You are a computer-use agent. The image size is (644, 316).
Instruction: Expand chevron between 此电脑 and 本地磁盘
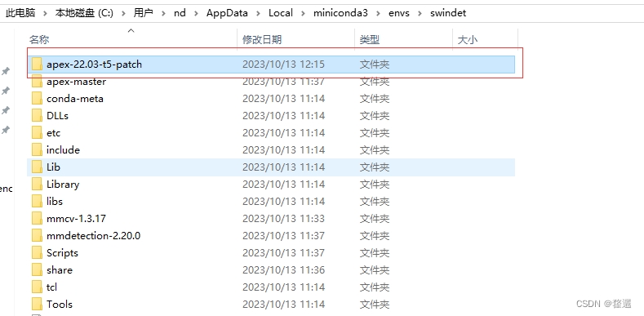[46, 13]
